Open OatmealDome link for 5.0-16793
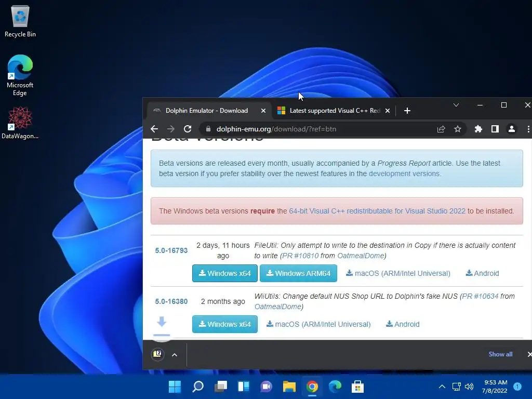Image resolution: width=532 pixels, height=399 pixels. click(361, 256)
